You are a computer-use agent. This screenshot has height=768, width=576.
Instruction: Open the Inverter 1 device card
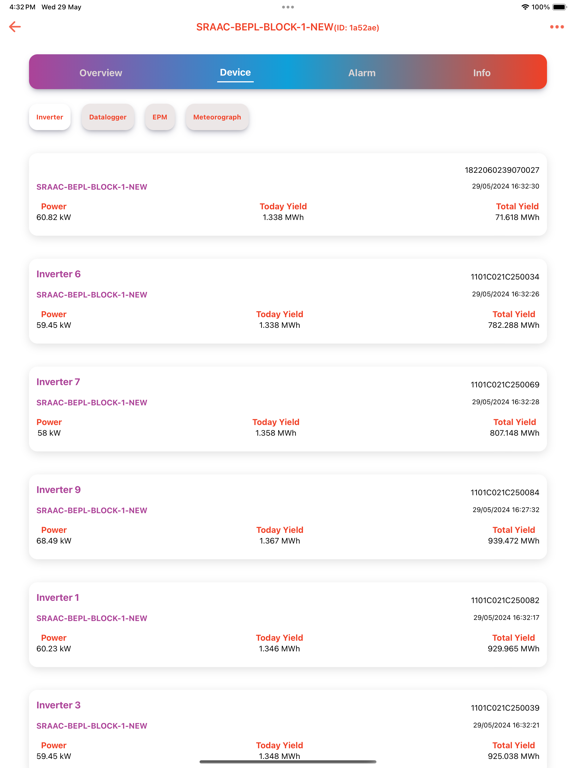[288, 624]
